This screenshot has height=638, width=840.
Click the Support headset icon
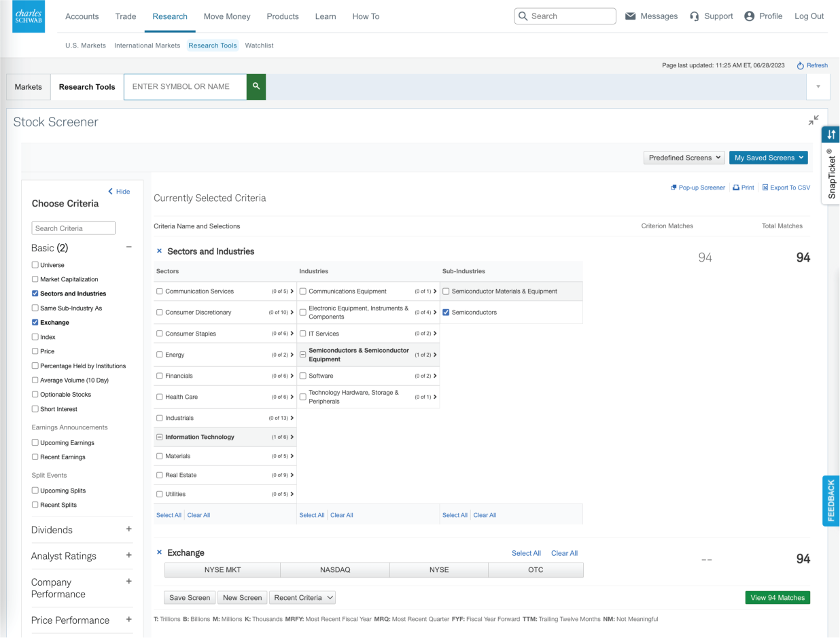695,16
